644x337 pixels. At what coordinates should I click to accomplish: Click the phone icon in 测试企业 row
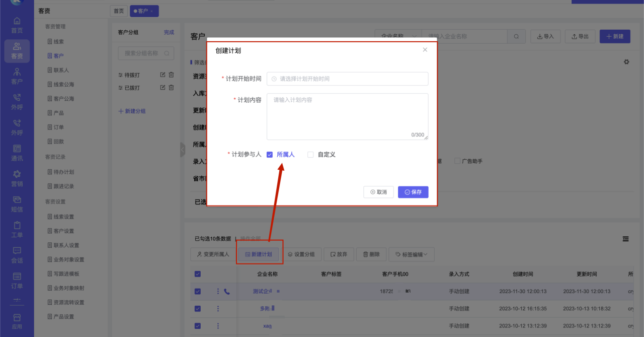pos(227,291)
